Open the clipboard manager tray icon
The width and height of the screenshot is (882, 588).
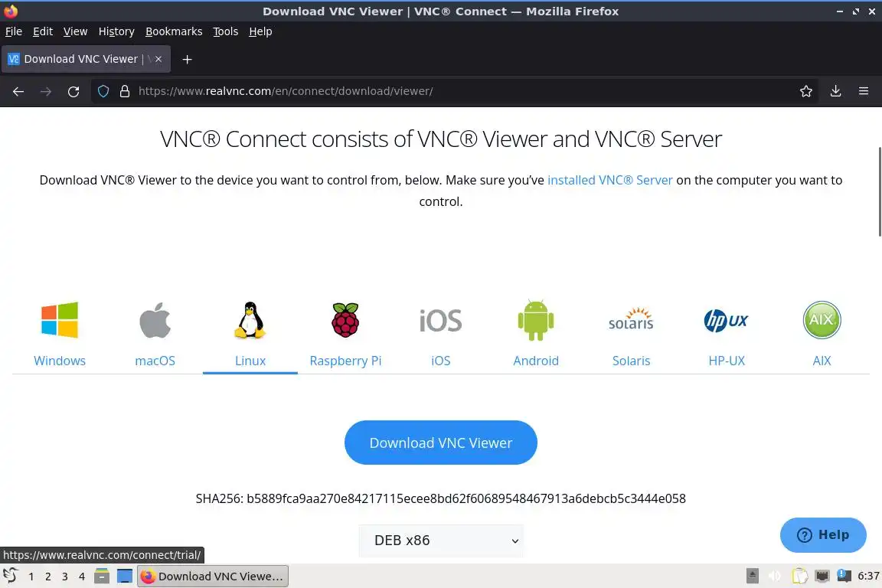click(799, 576)
